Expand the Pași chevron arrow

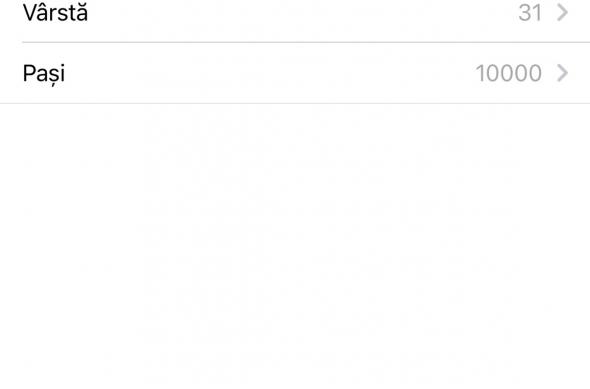[562, 73]
